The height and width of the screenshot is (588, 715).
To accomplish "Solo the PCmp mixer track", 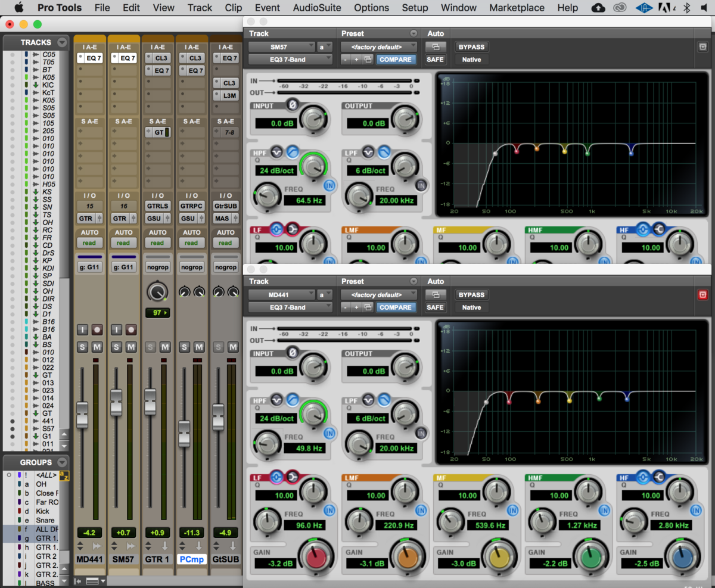I will tap(184, 347).
